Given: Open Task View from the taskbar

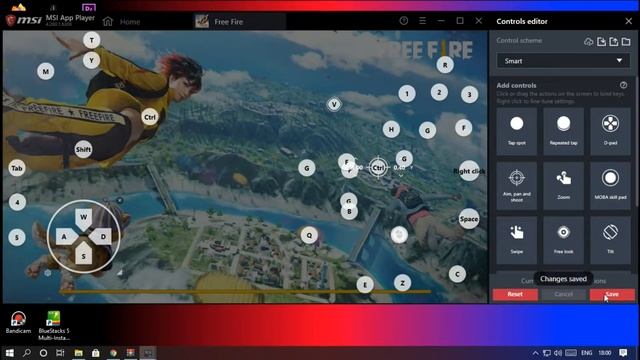Looking at the screenshot, I should 60,353.
